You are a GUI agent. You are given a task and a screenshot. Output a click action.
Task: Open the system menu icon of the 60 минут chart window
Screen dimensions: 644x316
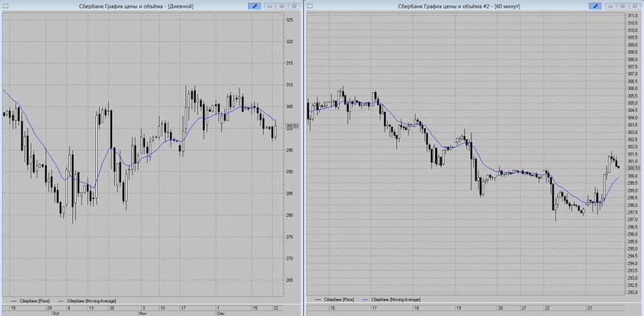pos(310,6)
